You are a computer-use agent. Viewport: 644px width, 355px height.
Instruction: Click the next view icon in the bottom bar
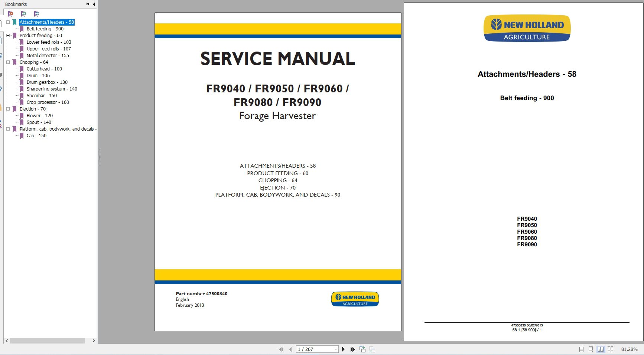372,349
